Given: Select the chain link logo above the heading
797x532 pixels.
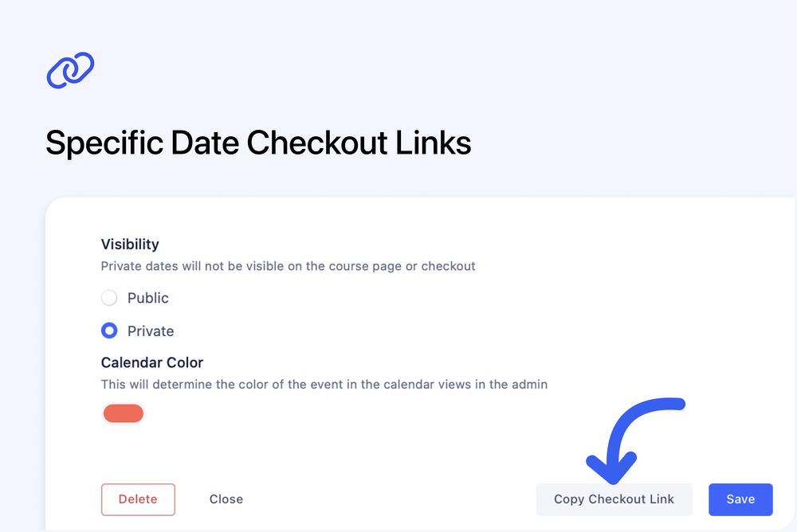Looking at the screenshot, I should click(70, 70).
